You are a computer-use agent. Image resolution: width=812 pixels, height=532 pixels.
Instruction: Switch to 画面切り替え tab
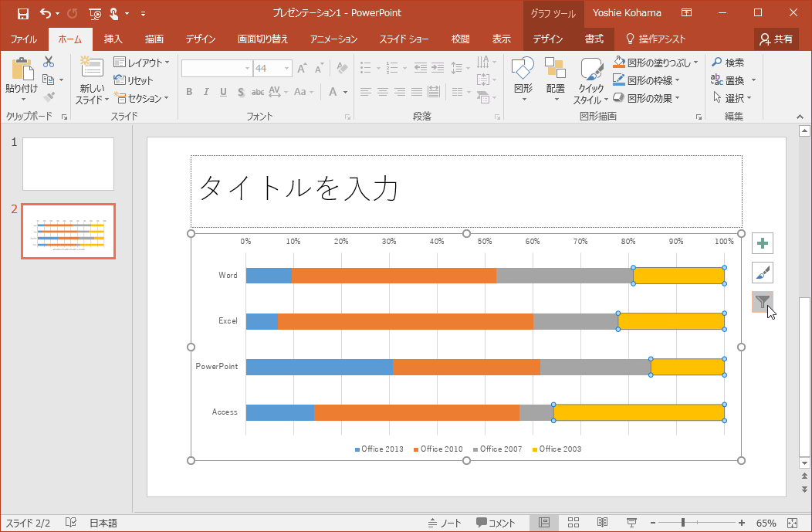(262, 39)
